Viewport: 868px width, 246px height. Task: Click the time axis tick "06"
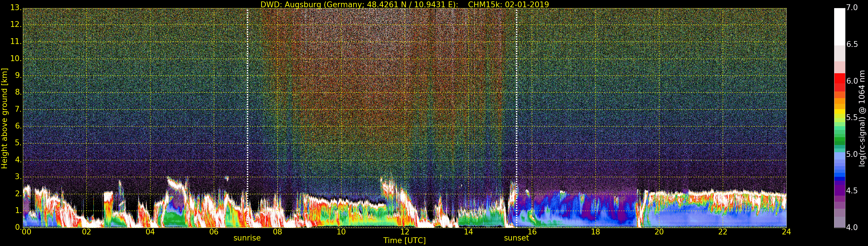[x=214, y=232]
